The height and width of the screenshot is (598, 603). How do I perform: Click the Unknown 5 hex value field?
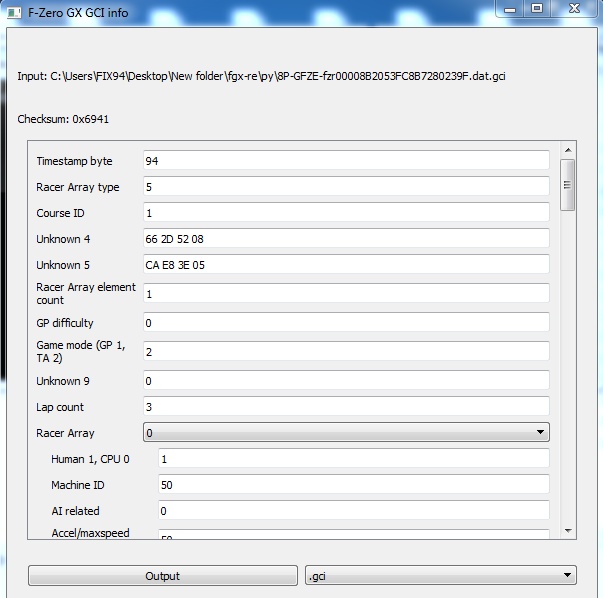(x=346, y=265)
